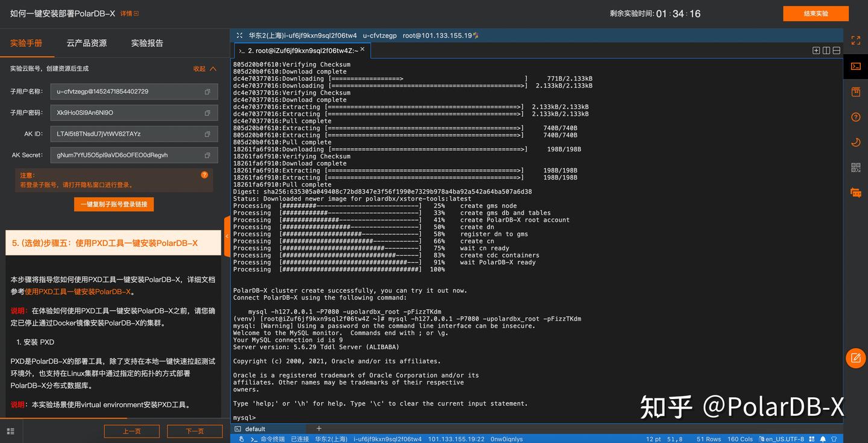Screen dimensions: 868x443
Task: Go to previous page with 上一页
Action: click(x=132, y=431)
